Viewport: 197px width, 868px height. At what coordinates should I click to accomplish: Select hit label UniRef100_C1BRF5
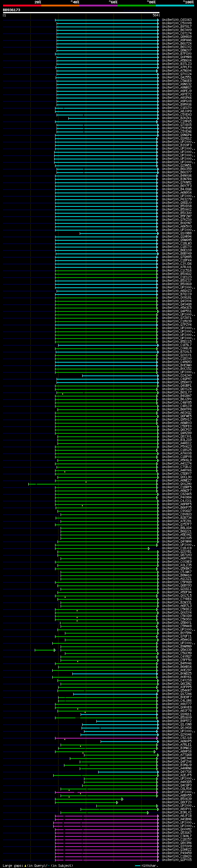(177, 487)
